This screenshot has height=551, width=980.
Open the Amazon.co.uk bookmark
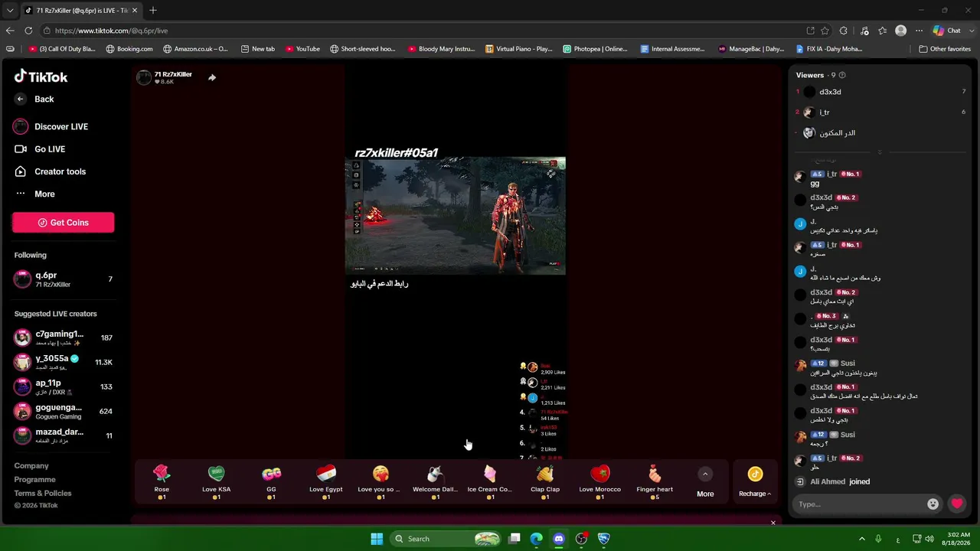point(195,49)
